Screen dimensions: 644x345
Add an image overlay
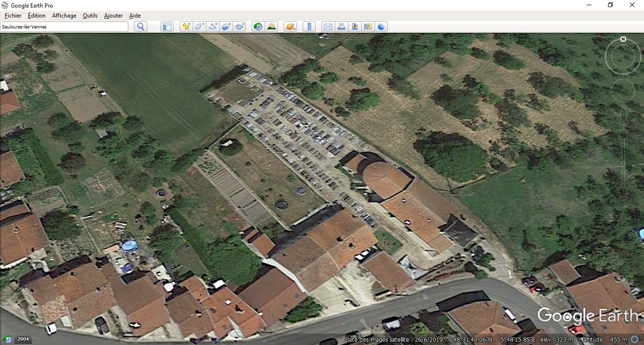click(x=226, y=27)
